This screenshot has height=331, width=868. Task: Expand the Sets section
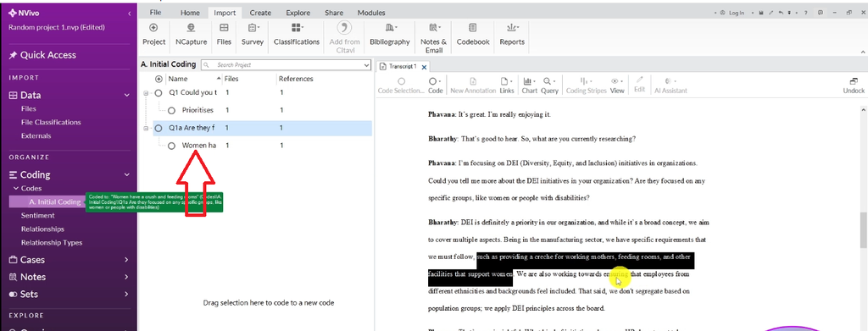coord(127,294)
